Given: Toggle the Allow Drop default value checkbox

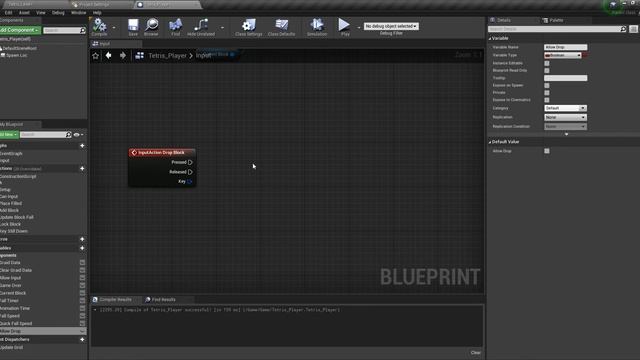Looking at the screenshot, I should [x=547, y=151].
